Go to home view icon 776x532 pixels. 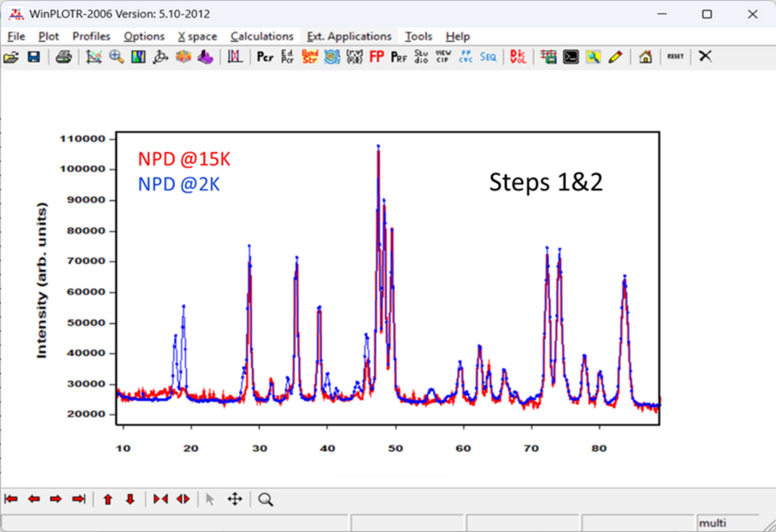pos(645,57)
